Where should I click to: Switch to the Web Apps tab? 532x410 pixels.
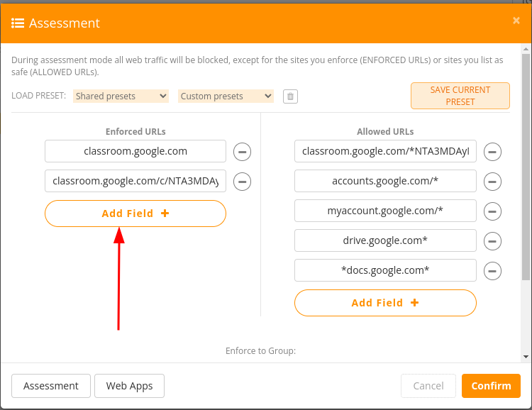129,386
